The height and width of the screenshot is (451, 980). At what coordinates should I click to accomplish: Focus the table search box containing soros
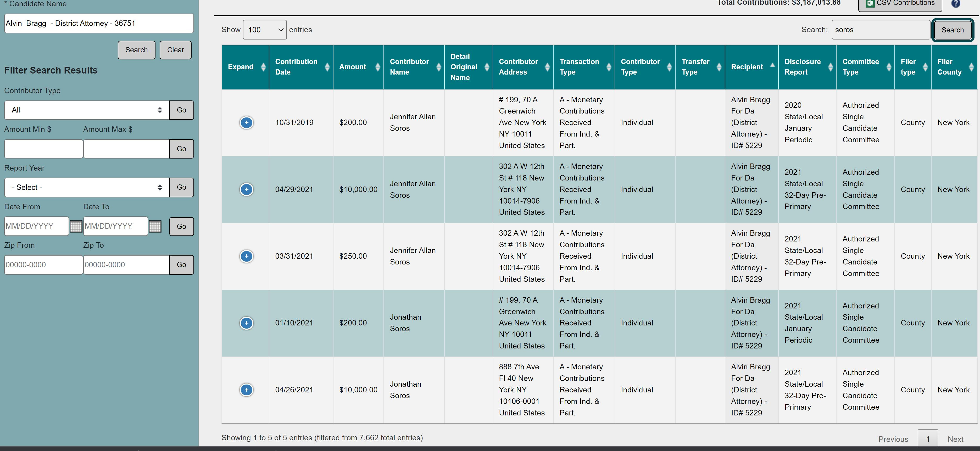(881, 30)
